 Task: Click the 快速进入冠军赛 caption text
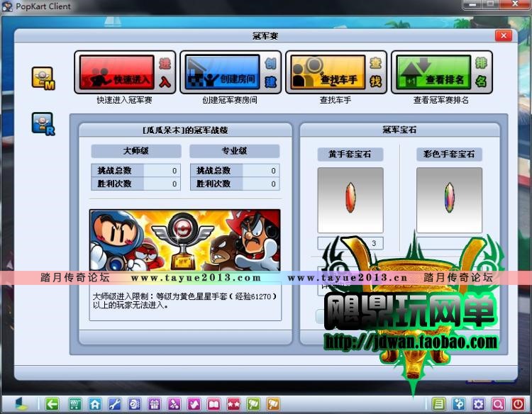[125, 100]
